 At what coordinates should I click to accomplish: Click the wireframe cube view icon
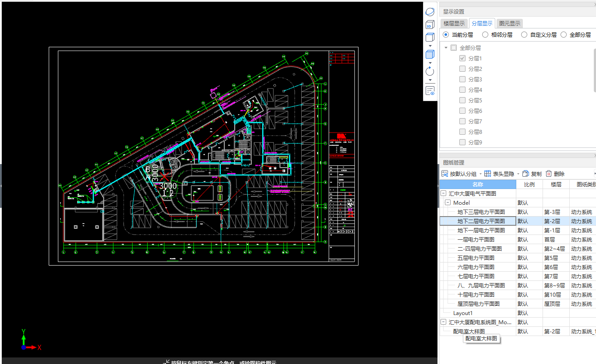click(430, 37)
